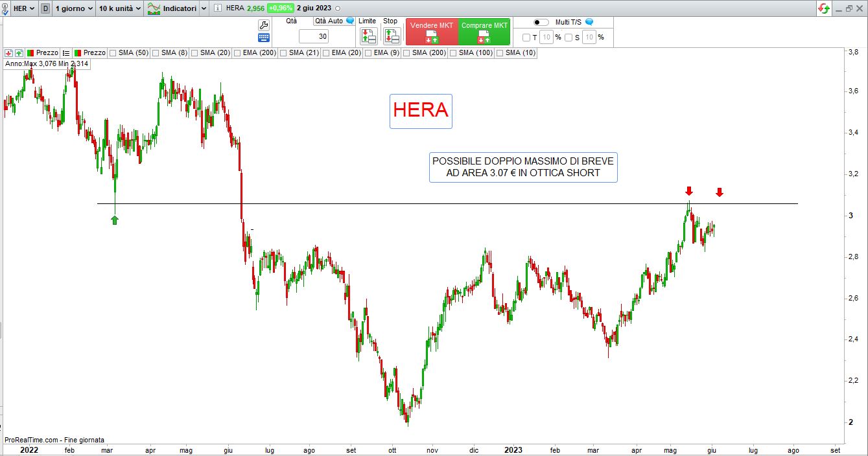Toggle the Multi T/S switch

click(541, 21)
